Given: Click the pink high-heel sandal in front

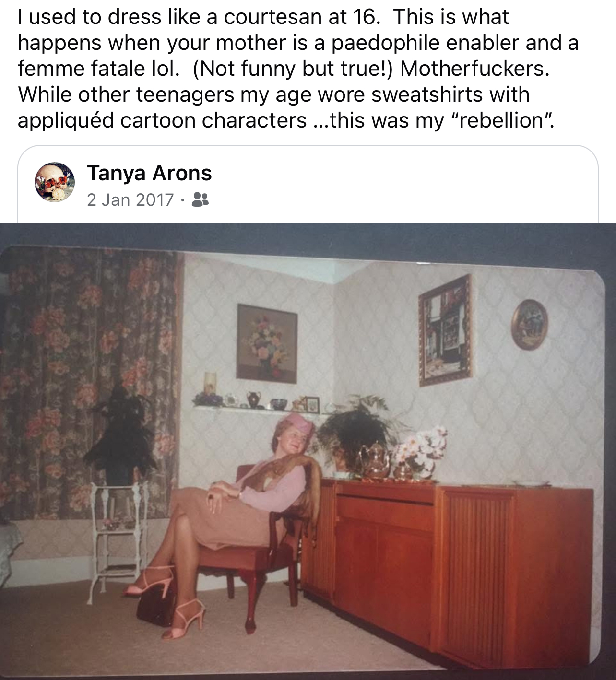Looking at the screenshot, I should 184,619.
